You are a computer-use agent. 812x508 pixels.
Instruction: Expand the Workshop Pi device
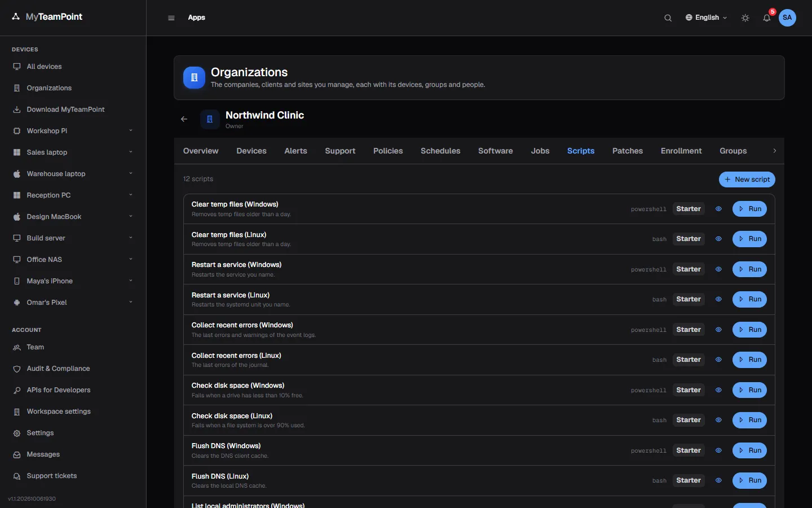point(130,130)
